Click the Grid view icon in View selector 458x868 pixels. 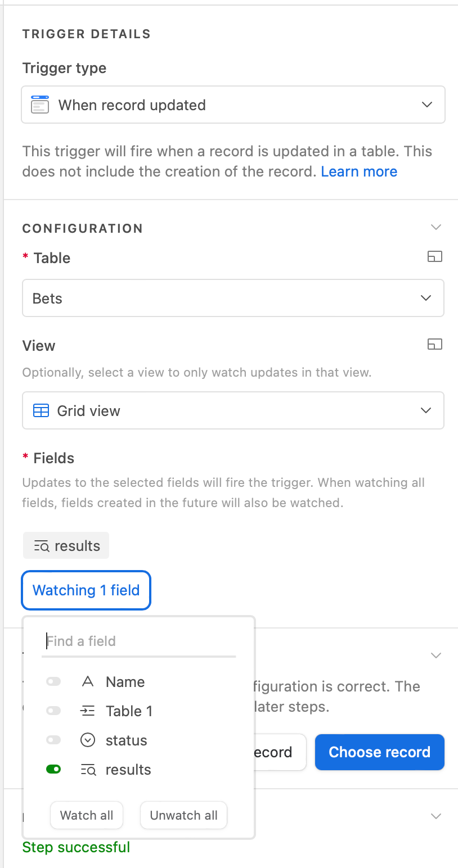tap(41, 411)
